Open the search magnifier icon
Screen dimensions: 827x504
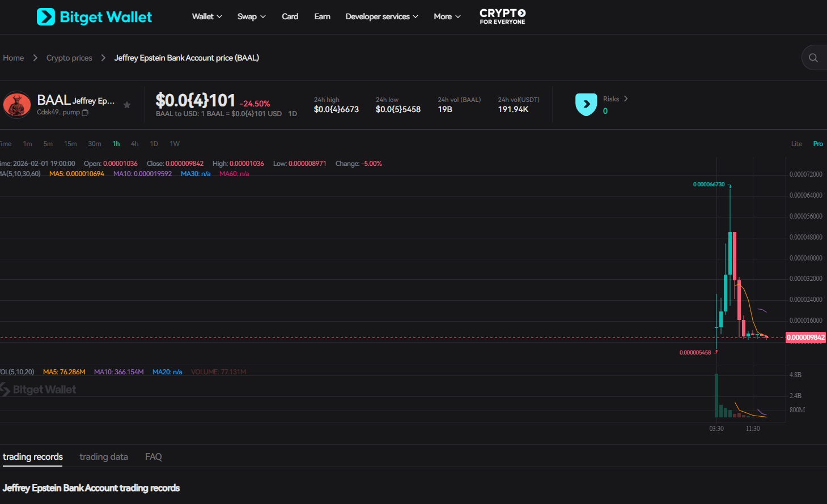point(813,58)
